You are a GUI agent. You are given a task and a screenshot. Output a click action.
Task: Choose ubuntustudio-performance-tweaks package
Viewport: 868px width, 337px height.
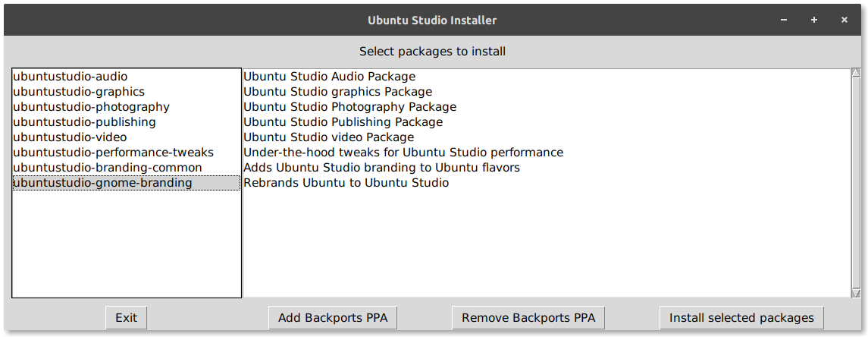(x=113, y=153)
